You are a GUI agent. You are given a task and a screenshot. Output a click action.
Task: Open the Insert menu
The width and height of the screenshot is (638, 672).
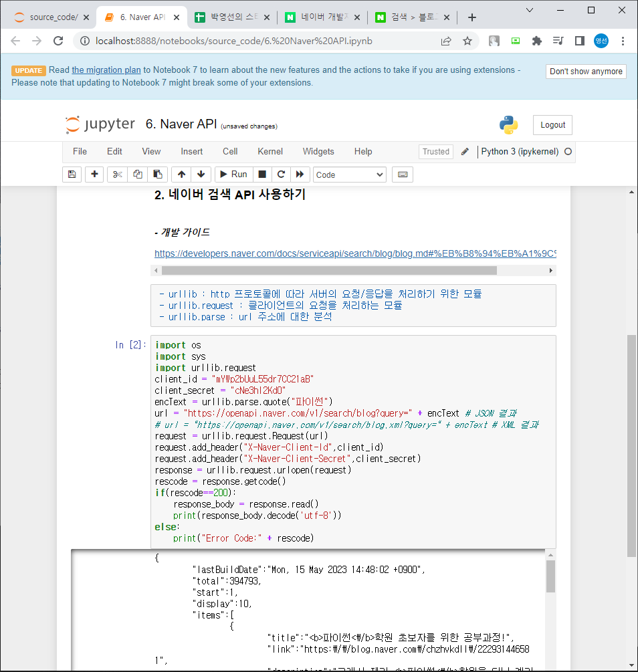(x=192, y=151)
